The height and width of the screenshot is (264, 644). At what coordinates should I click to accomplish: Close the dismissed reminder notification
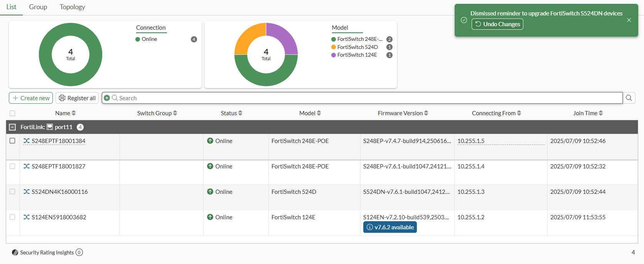(x=629, y=20)
